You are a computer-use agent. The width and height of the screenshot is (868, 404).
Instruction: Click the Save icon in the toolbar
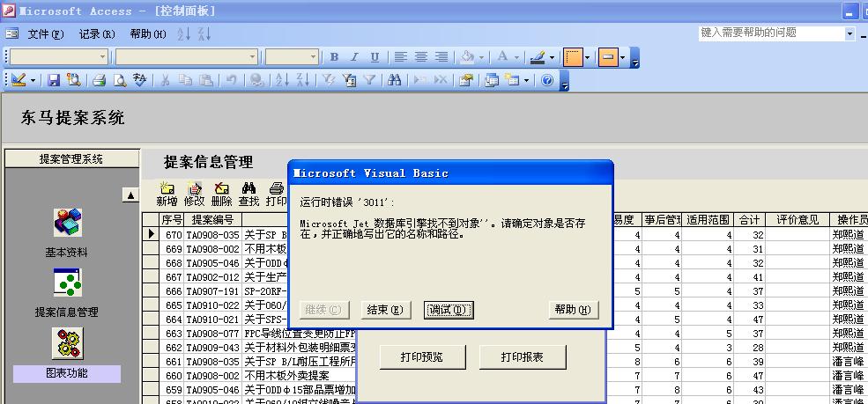(53, 81)
